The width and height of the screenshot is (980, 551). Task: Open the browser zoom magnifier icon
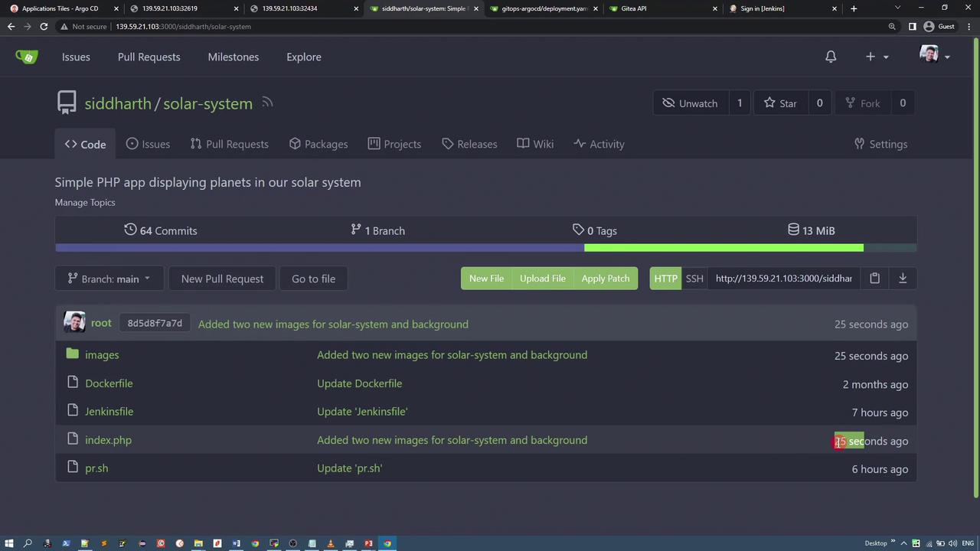(892, 26)
